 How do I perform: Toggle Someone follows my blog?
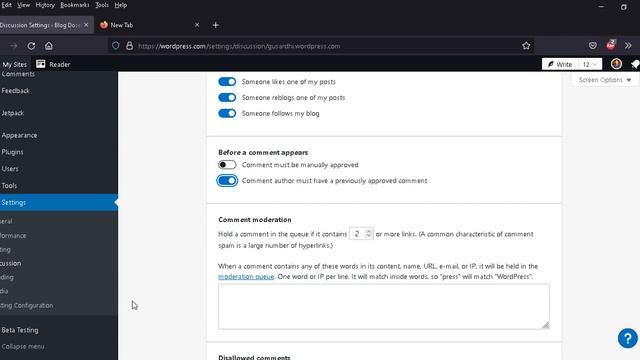[x=227, y=113]
